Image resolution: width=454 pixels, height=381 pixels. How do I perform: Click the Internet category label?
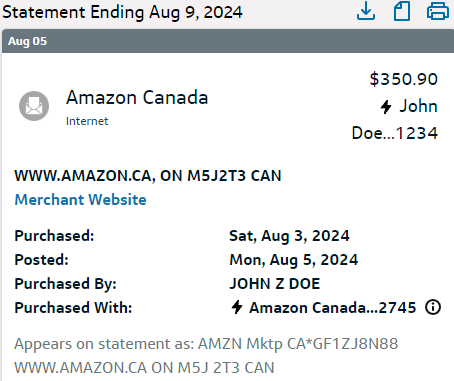pos(87,121)
